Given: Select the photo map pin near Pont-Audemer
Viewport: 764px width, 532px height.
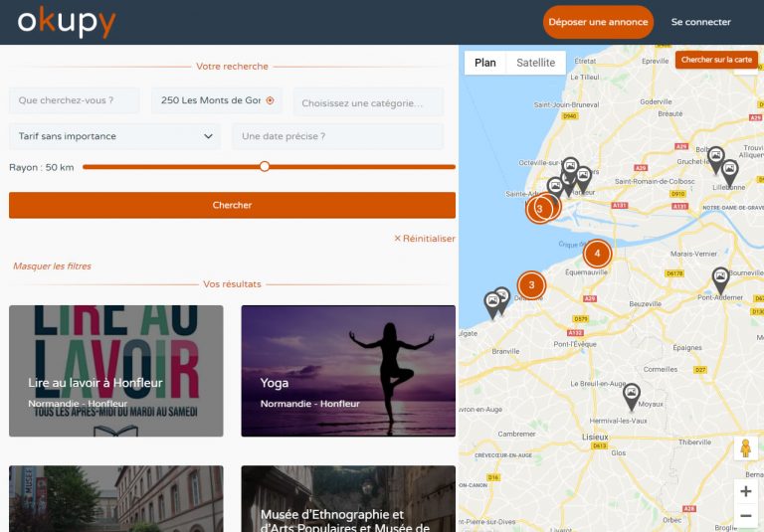Looking at the screenshot, I should [720, 281].
